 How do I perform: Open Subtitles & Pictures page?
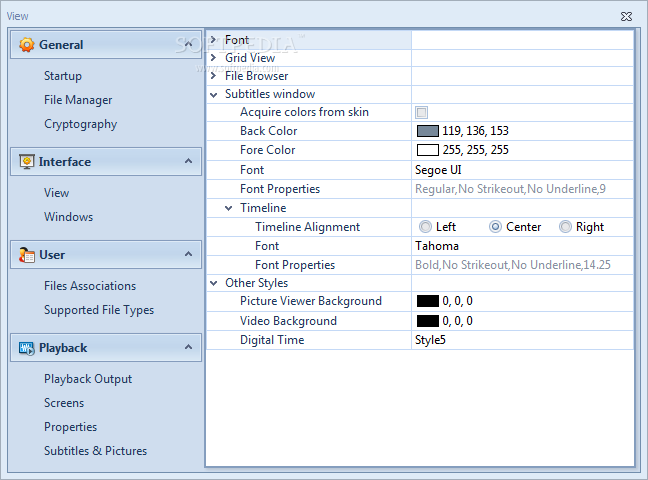[x=95, y=451]
